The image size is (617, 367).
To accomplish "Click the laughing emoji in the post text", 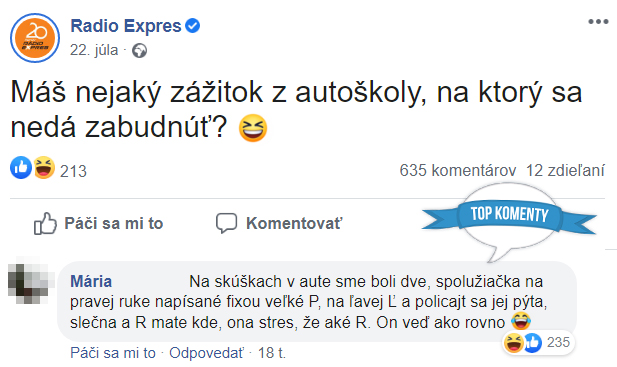I will coord(253,128).
